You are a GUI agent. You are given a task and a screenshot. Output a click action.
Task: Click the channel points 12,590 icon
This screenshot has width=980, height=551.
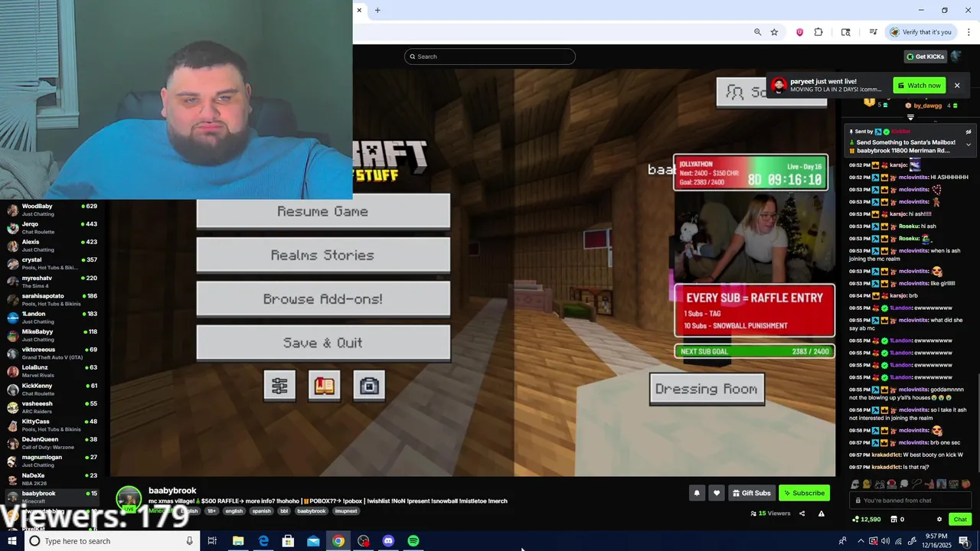[x=856, y=520]
